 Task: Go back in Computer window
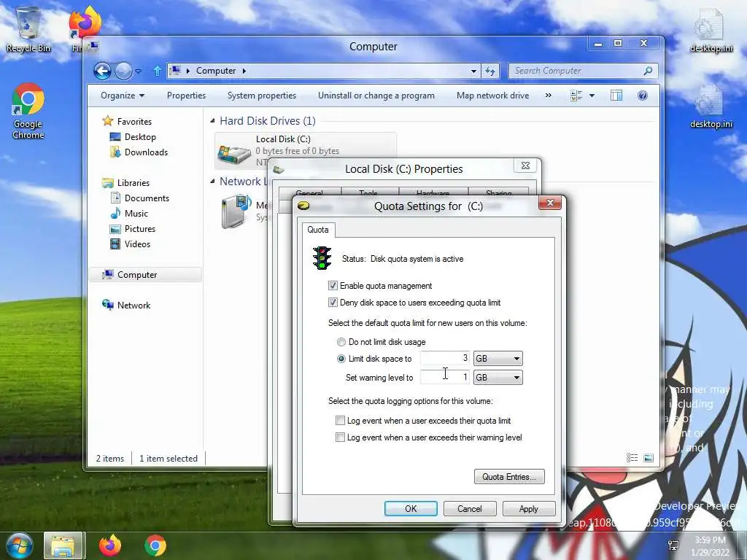102,71
